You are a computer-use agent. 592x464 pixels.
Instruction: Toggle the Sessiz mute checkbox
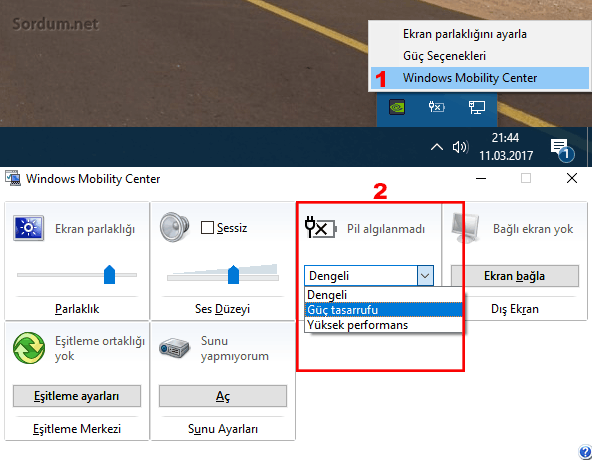click(207, 228)
